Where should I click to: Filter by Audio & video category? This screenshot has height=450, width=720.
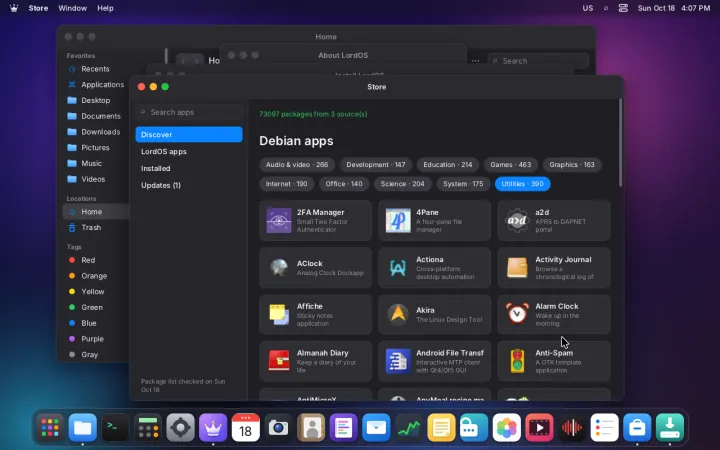point(297,164)
